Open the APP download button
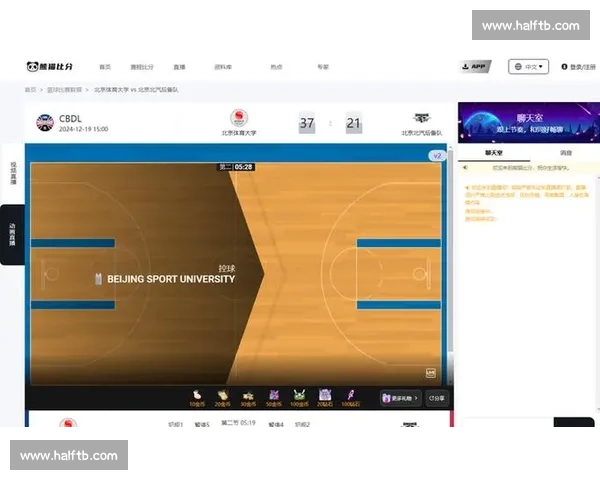This screenshot has height=480, width=600. click(475, 67)
